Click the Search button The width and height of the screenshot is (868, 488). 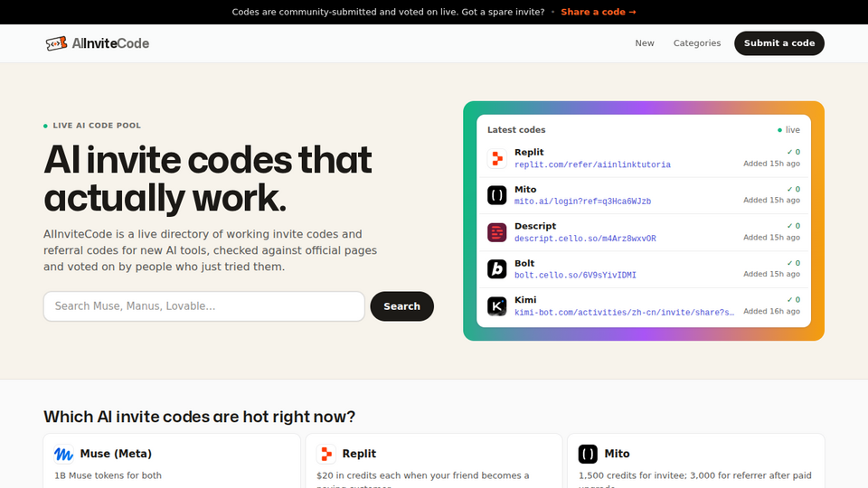pyautogui.click(x=401, y=306)
